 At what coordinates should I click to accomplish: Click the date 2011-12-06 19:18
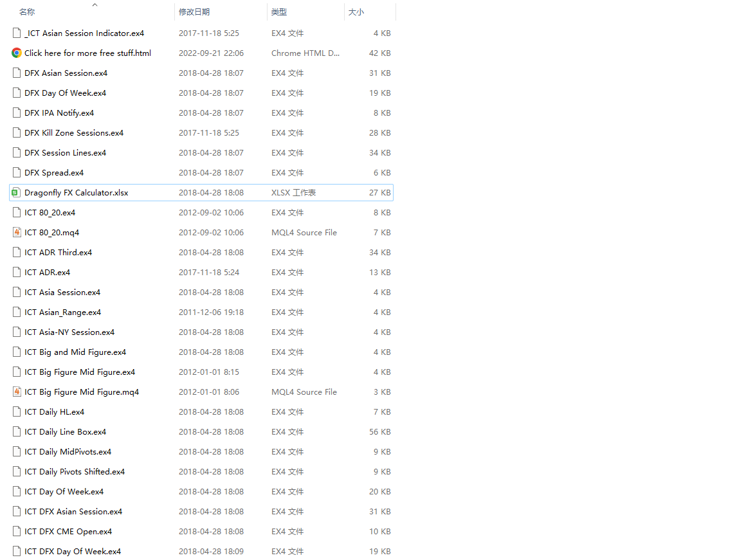point(211,312)
